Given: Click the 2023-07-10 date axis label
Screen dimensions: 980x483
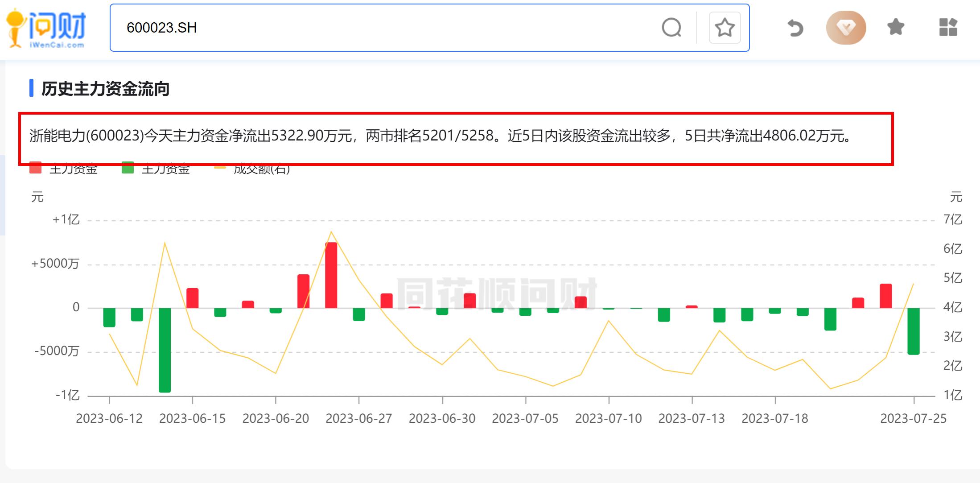Looking at the screenshot, I should point(608,418).
